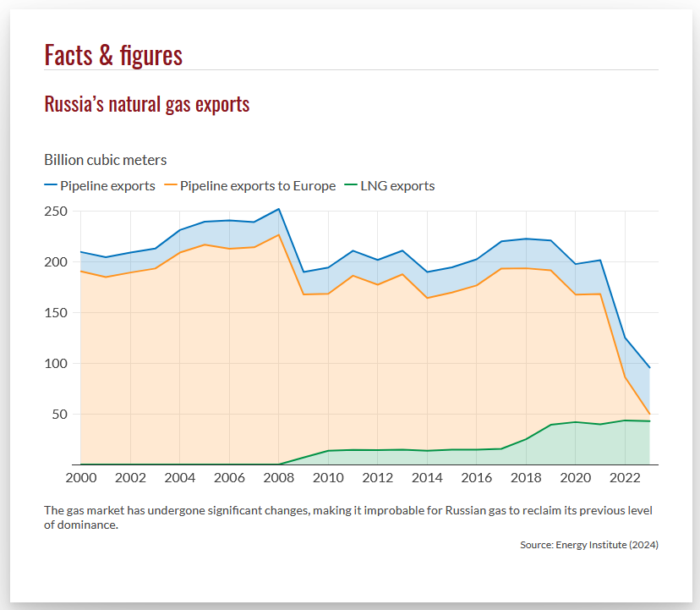
Task: Click the 2002 x-axis label
Action: coord(130,478)
